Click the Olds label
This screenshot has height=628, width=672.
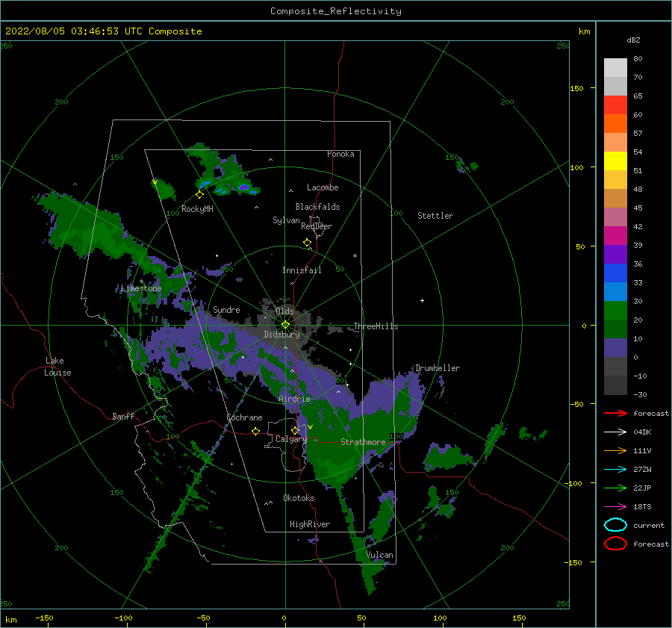coord(284,311)
